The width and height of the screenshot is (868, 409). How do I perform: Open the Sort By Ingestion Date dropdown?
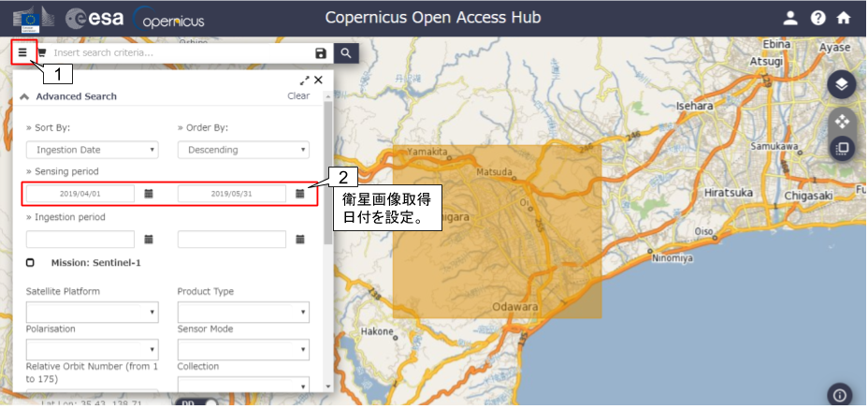pyautogui.click(x=92, y=150)
